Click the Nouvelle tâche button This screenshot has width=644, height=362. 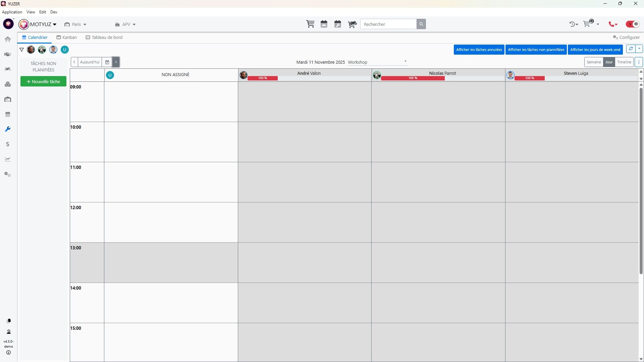pos(43,81)
